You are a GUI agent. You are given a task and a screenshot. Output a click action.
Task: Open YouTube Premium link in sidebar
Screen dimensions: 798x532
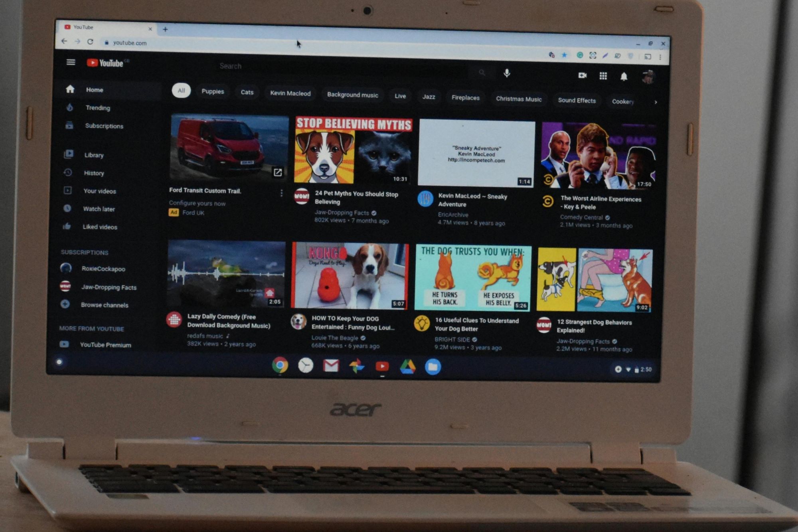click(105, 344)
